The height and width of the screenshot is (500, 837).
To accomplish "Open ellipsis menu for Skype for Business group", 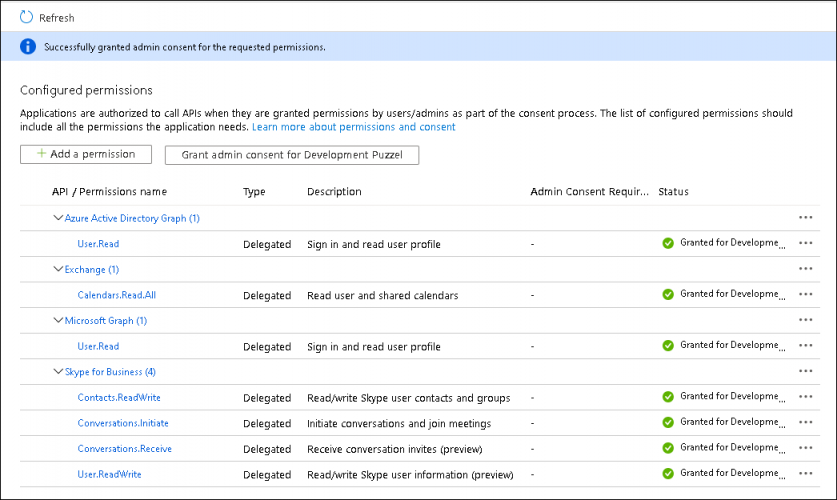I will (x=805, y=372).
